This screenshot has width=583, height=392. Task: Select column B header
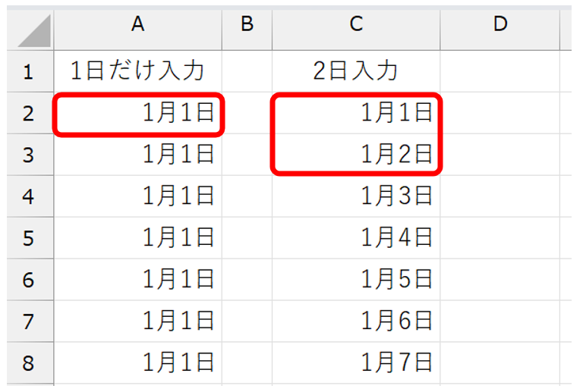coord(247,25)
